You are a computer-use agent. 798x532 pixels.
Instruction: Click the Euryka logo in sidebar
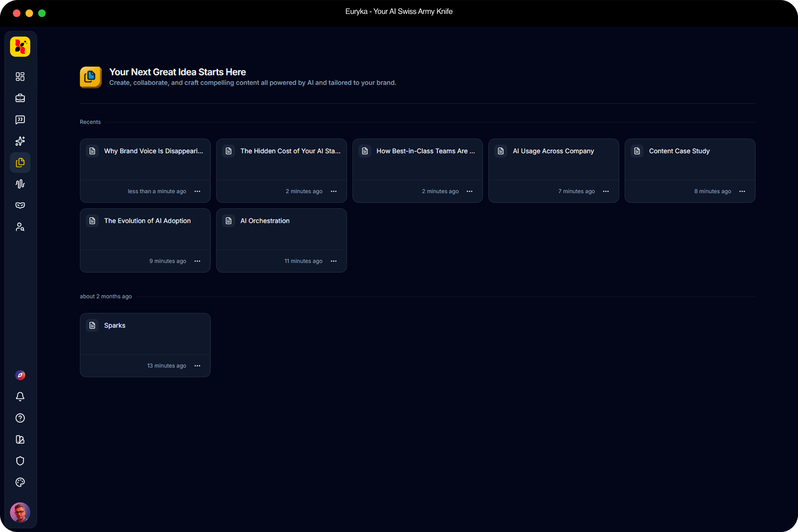(x=20, y=47)
